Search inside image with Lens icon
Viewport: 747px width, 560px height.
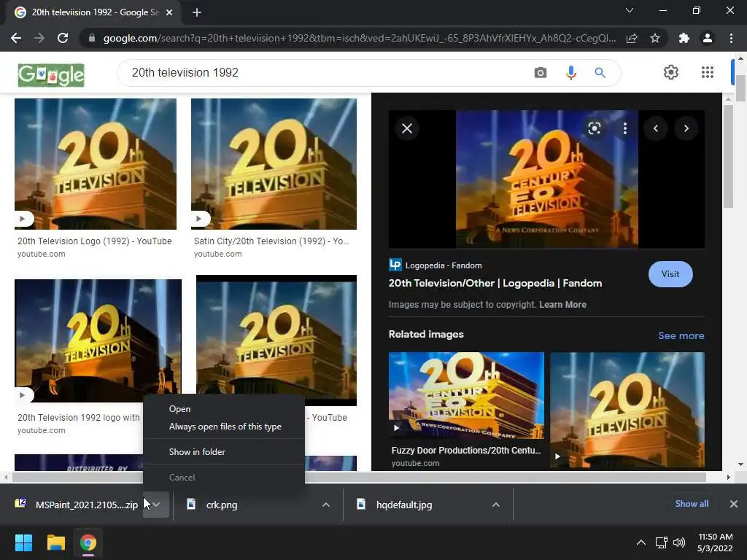pos(594,128)
